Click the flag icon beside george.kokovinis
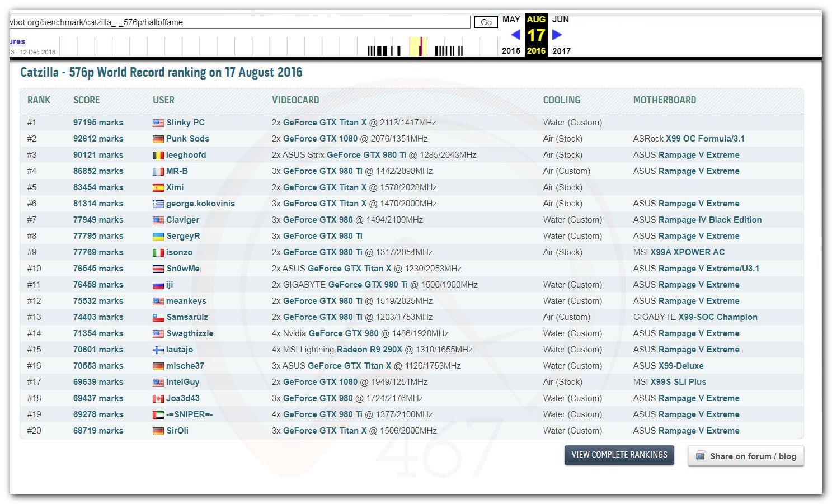The image size is (832, 504). tap(158, 204)
